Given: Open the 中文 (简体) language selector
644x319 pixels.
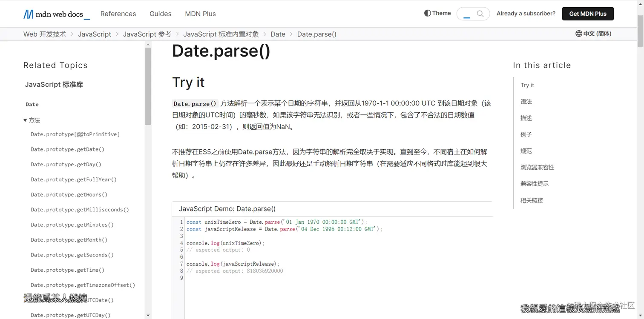Looking at the screenshot, I should [x=593, y=34].
